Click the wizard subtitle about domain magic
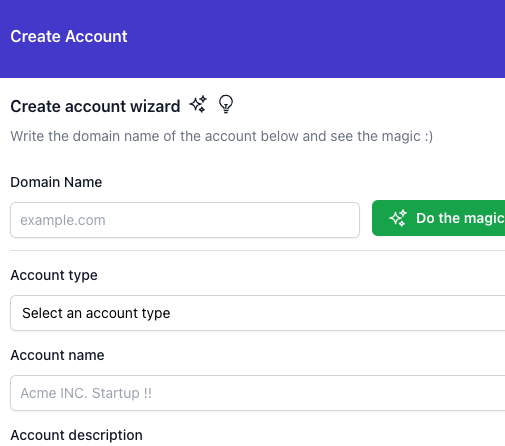 pyautogui.click(x=222, y=136)
